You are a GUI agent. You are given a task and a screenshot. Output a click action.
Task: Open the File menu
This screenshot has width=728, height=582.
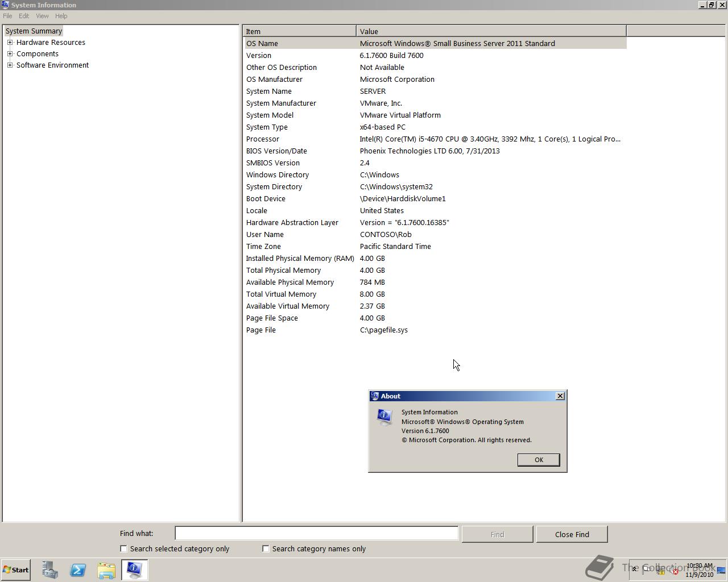point(7,16)
